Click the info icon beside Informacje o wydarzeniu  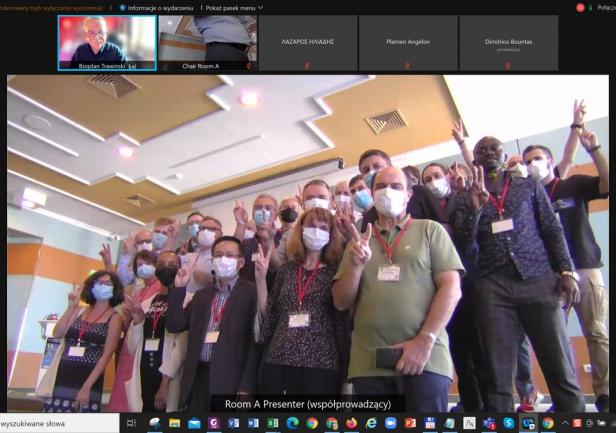pos(124,7)
